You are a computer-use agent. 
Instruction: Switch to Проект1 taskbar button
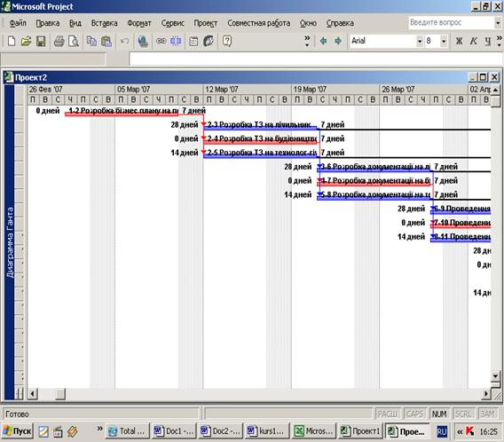pos(360,431)
